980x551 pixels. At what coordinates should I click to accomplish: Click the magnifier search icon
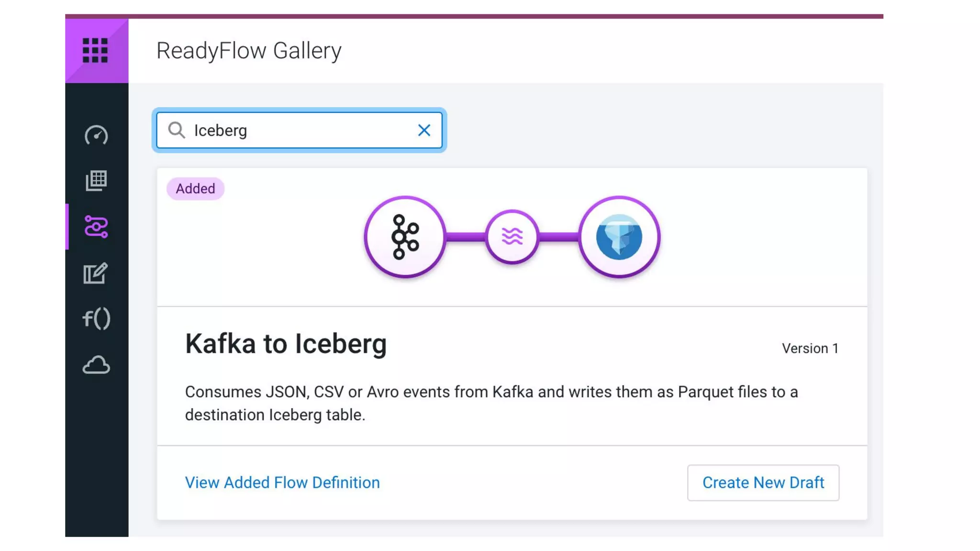coord(177,130)
